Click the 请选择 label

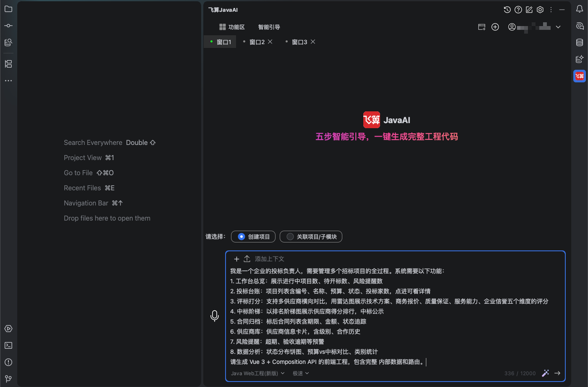tap(215, 237)
